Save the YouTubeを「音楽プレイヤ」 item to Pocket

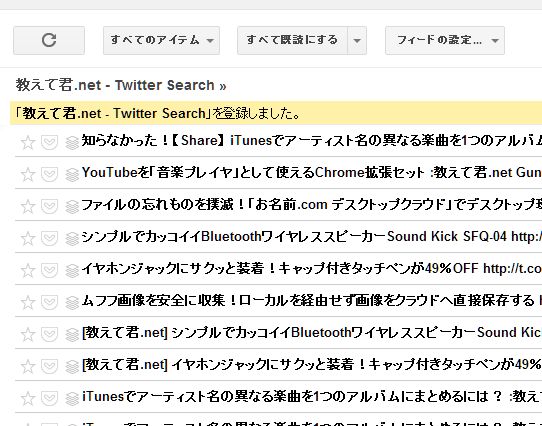pyautogui.click(x=49, y=174)
